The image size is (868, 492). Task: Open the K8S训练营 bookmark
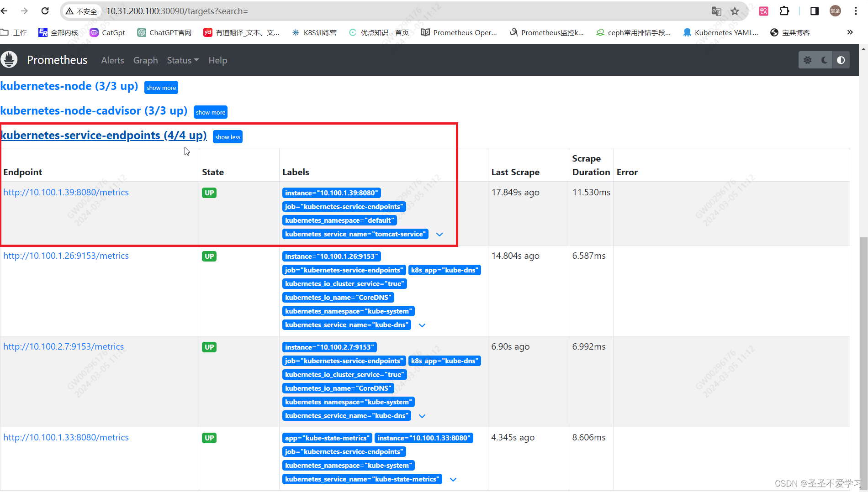tap(314, 32)
